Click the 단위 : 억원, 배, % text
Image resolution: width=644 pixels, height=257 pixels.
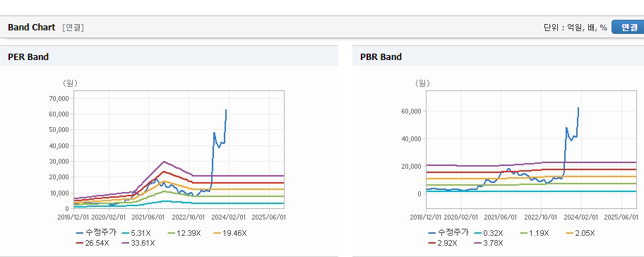[575, 28]
